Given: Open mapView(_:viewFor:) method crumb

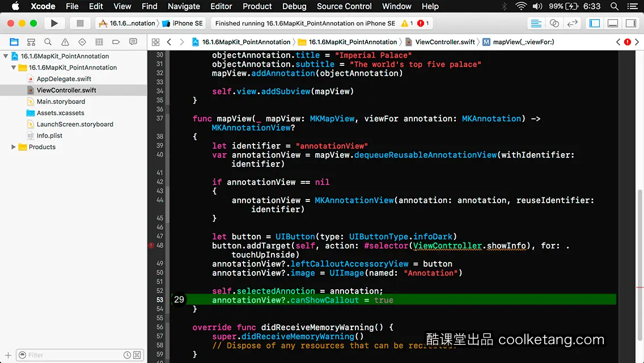Looking at the screenshot, I should [518, 42].
